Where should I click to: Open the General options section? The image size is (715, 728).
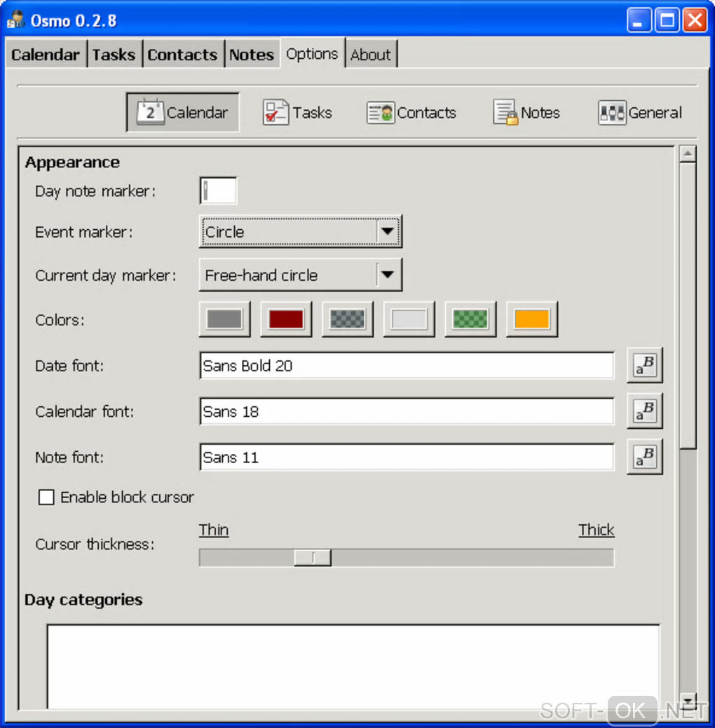tap(640, 112)
